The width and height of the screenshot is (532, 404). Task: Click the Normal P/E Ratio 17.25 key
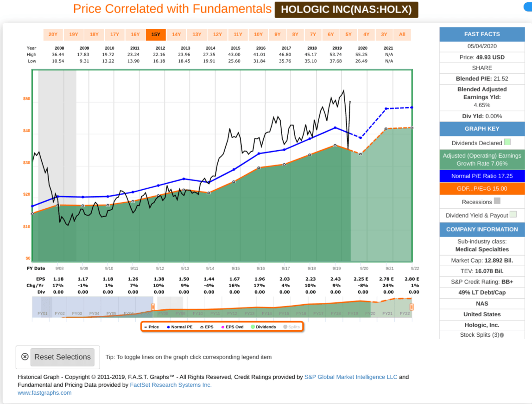click(x=482, y=176)
